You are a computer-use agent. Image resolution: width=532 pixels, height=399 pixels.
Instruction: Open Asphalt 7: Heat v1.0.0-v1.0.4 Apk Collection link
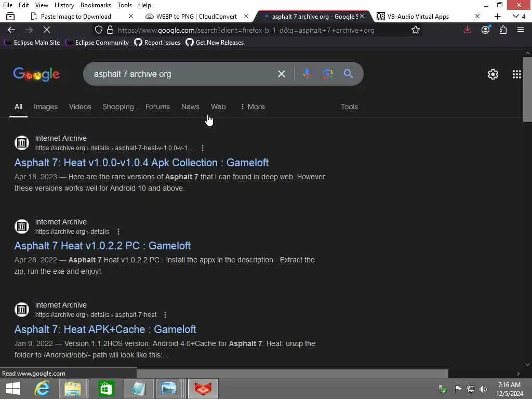pos(141,163)
